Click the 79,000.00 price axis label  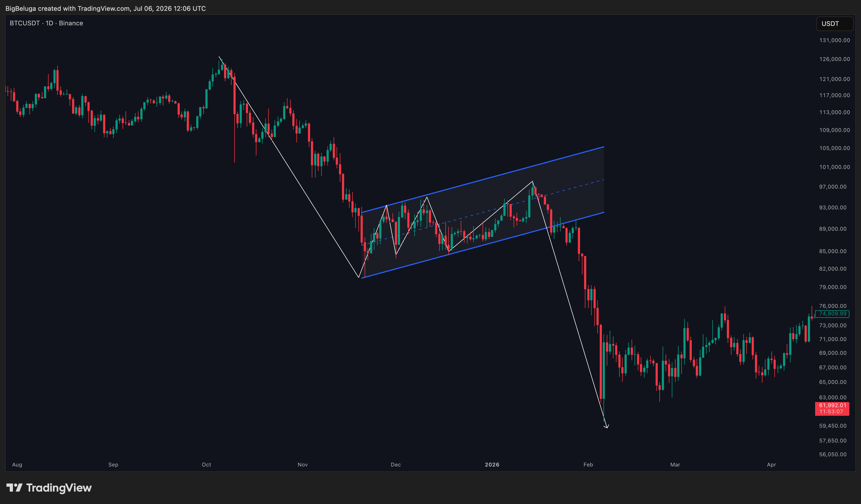[833, 287]
